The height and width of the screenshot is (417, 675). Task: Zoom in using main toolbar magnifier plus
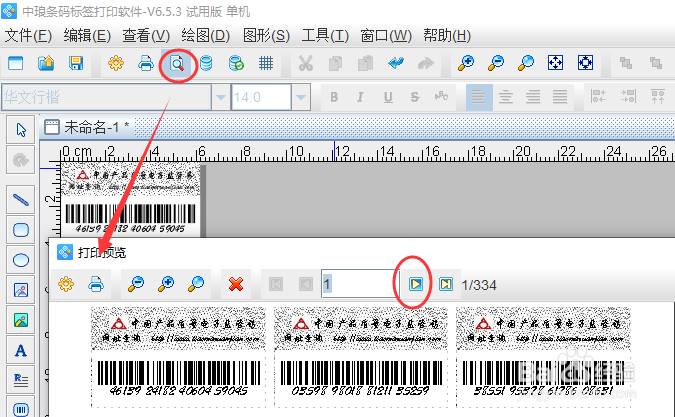click(x=466, y=63)
